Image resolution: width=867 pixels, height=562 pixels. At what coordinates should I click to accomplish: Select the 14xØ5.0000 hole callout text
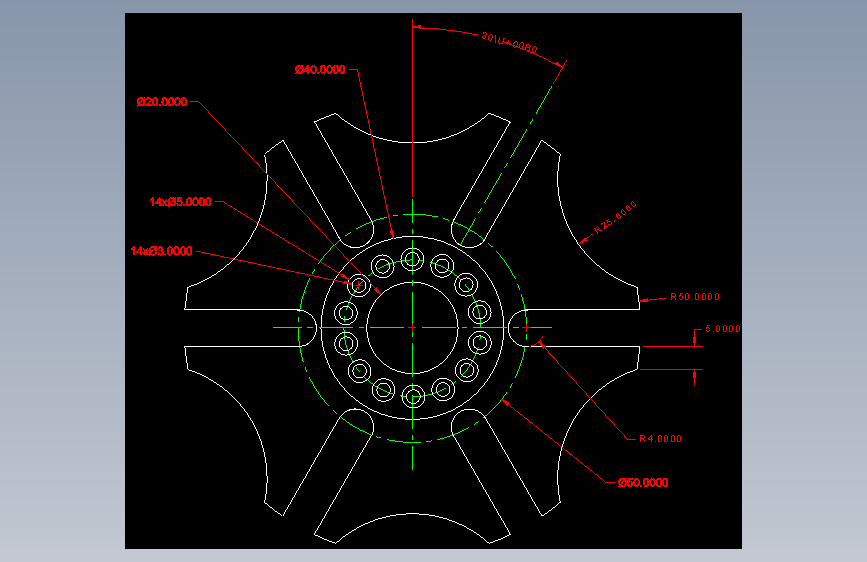click(x=180, y=202)
